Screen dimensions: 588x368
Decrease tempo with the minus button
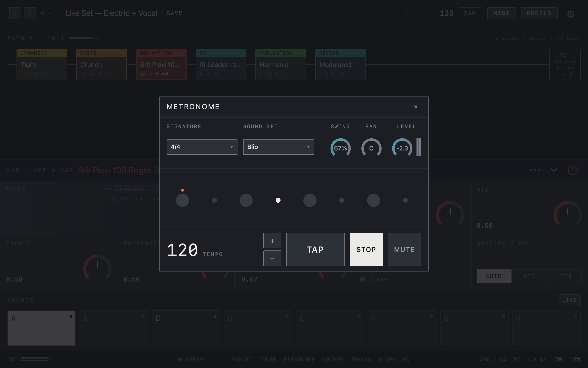[x=272, y=258]
